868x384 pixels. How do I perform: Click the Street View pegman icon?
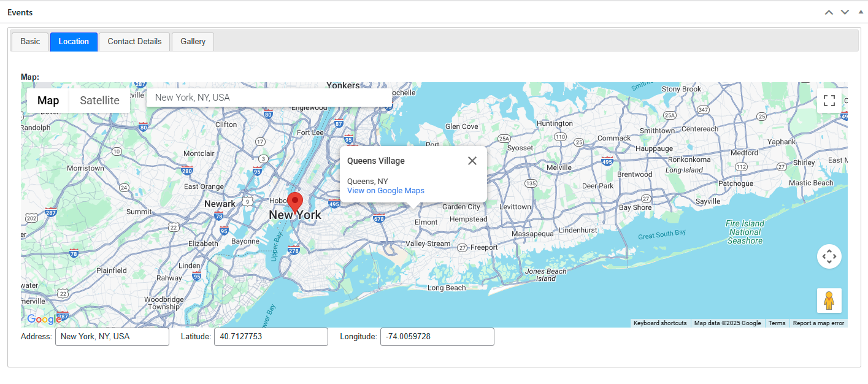829,301
